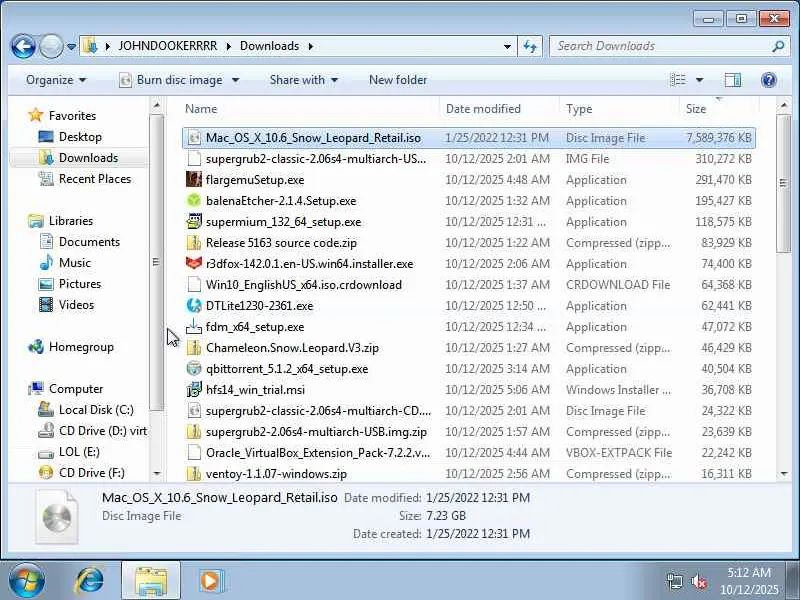800x600 pixels.
Task: Click the Favorites star icon
Action: click(36, 115)
